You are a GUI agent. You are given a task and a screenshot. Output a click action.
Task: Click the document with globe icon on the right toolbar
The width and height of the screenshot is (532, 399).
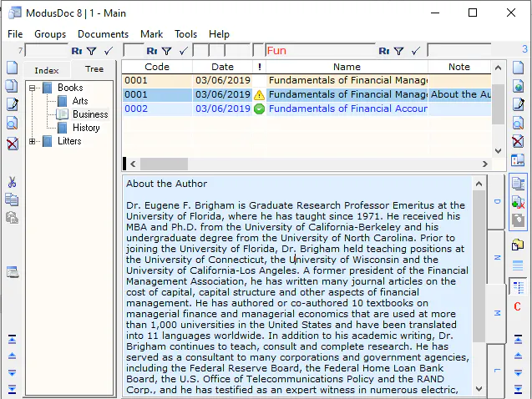518,86
